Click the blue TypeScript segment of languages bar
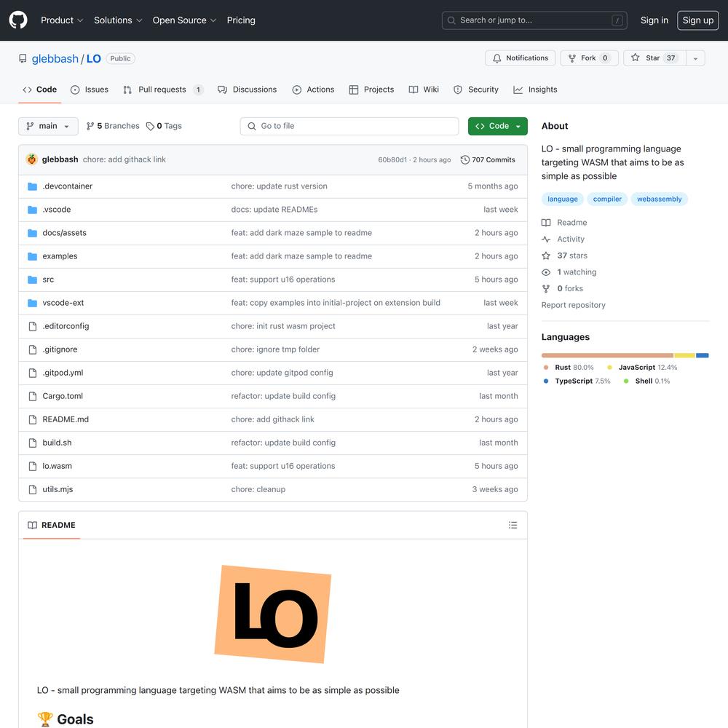 pyautogui.click(x=702, y=356)
